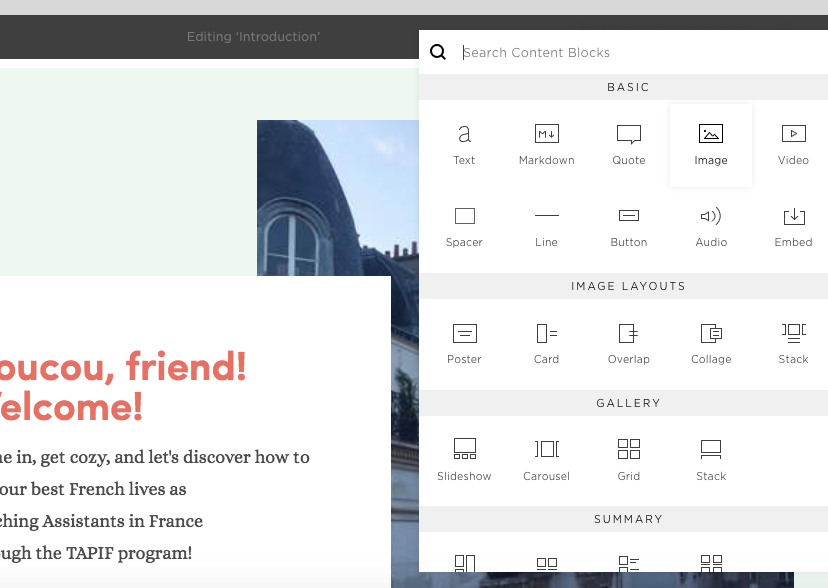Pick the Card image layout
The image size is (828, 588).
547,344
